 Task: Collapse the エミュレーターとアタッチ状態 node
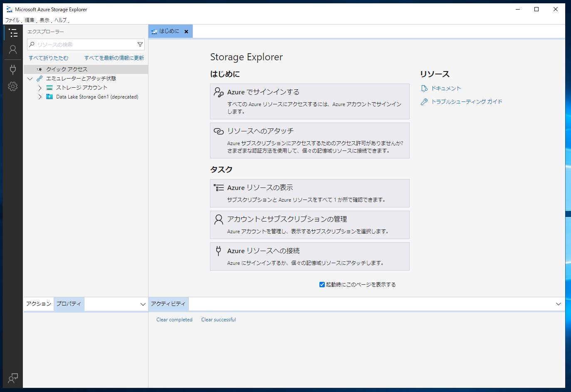click(x=30, y=79)
